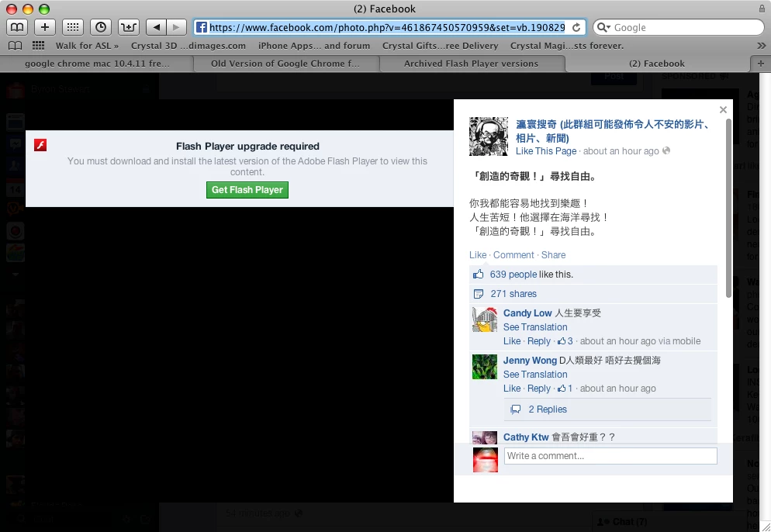Open Jenny Wong's profile name
Viewport: 771px width, 532px height.
(530, 361)
